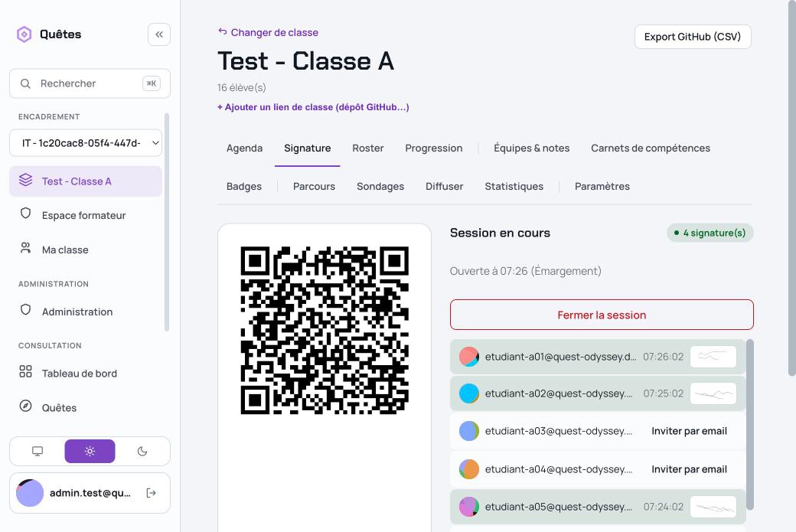Click people icon next to Ma classe
The image size is (796, 532).
[x=25, y=248]
